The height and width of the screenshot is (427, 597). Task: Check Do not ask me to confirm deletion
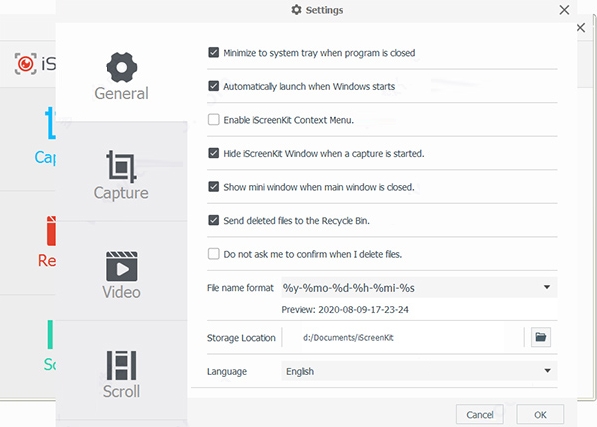[214, 253]
